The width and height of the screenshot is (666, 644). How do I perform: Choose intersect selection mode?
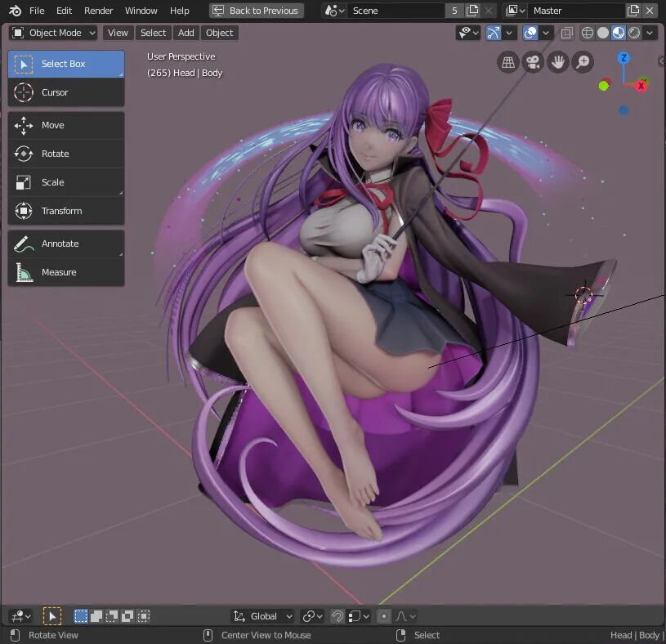tap(144, 616)
